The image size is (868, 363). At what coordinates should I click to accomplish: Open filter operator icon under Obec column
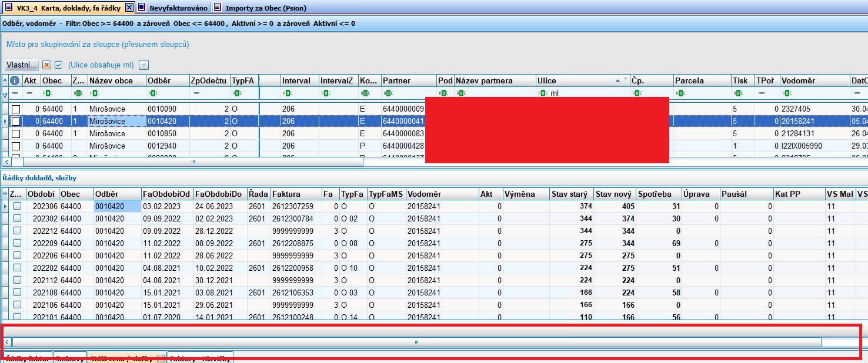pos(47,93)
